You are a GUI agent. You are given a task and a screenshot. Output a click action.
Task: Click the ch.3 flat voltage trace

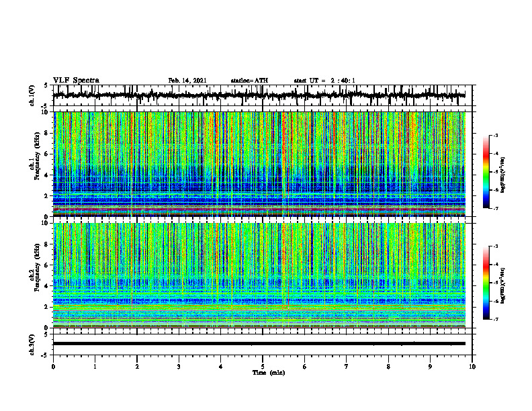click(259, 344)
